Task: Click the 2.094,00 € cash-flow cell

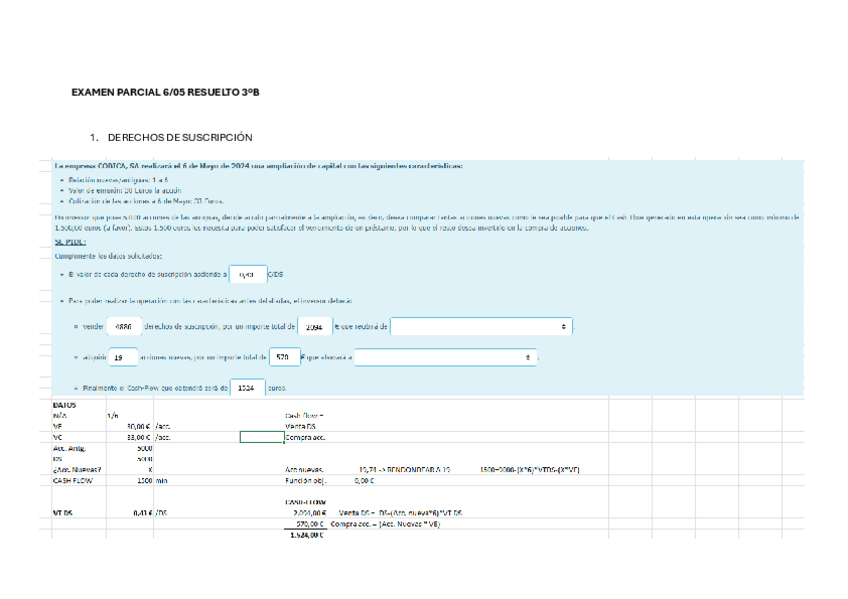Action: 305,513
